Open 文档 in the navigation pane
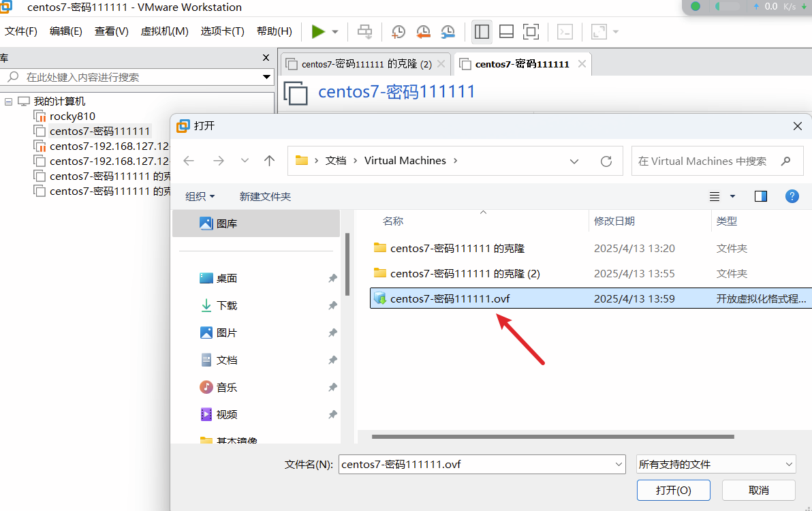The height and width of the screenshot is (511, 812). tap(226, 360)
